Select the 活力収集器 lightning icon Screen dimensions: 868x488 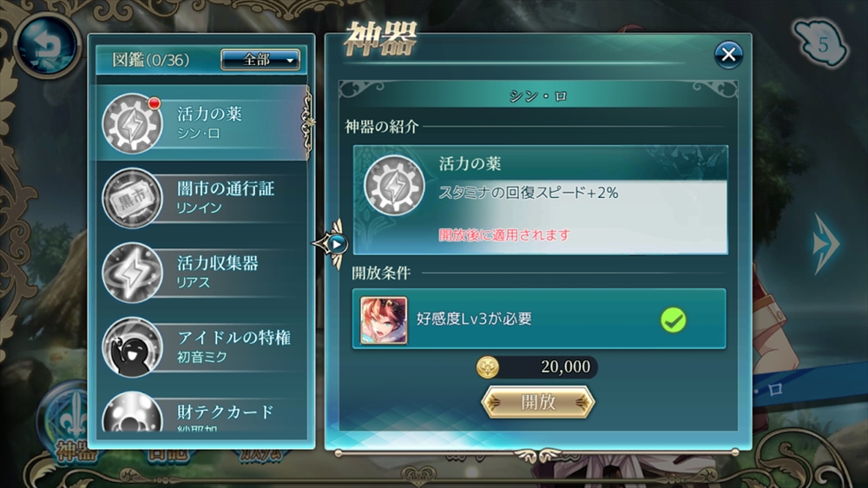(x=132, y=273)
